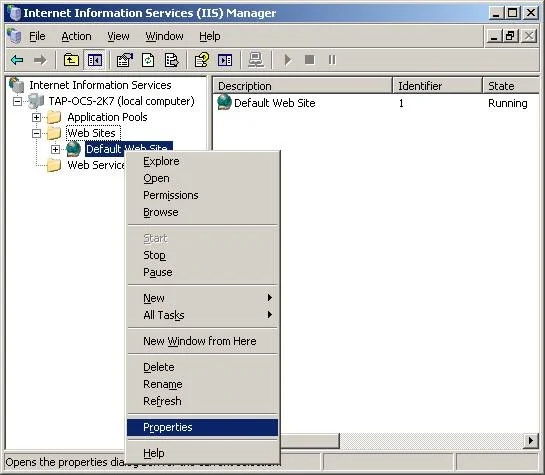The width and height of the screenshot is (545, 475).
Task: Select Properties in the context menu
Action: pos(203,427)
